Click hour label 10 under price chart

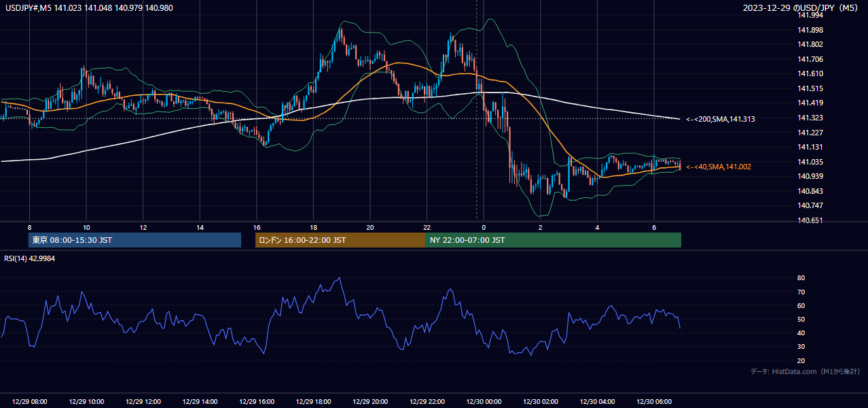86,227
